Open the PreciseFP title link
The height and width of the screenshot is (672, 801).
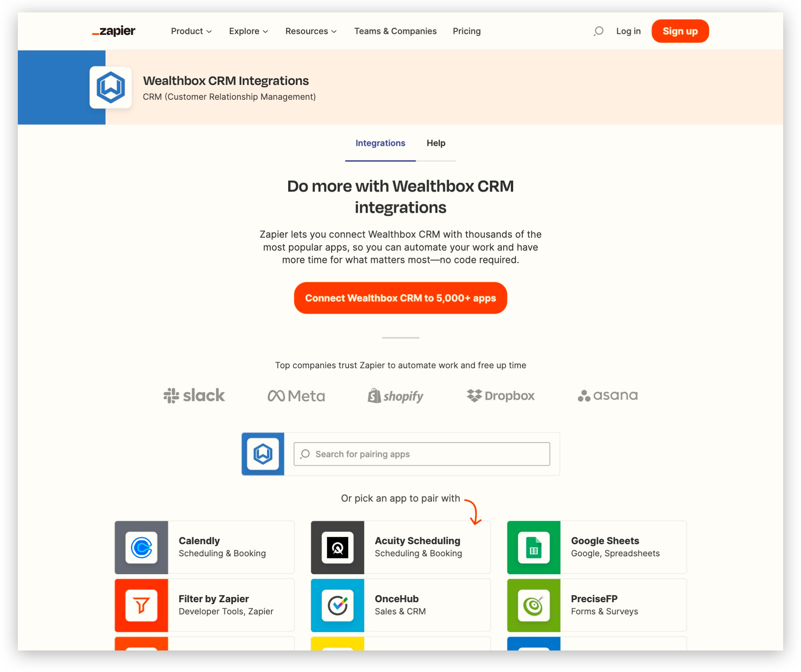594,598
